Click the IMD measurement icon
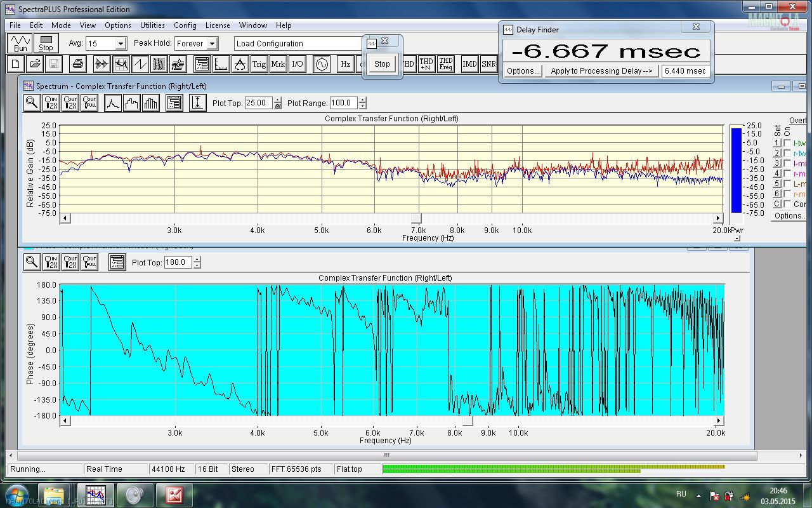This screenshot has height=508, width=812. tap(469, 63)
